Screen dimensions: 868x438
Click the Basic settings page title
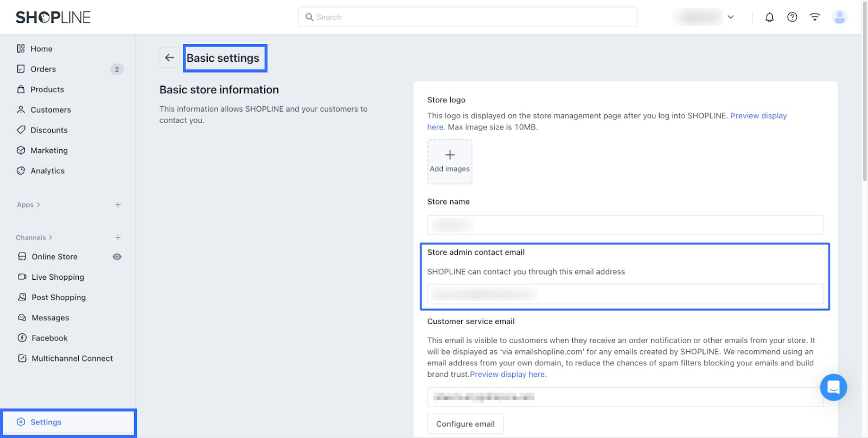pos(223,58)
